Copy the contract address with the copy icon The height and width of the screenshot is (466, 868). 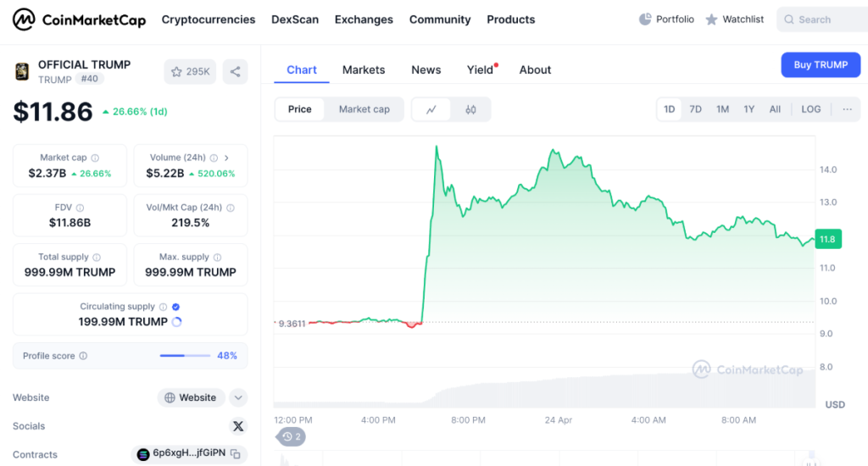click(x=236, y=454)
